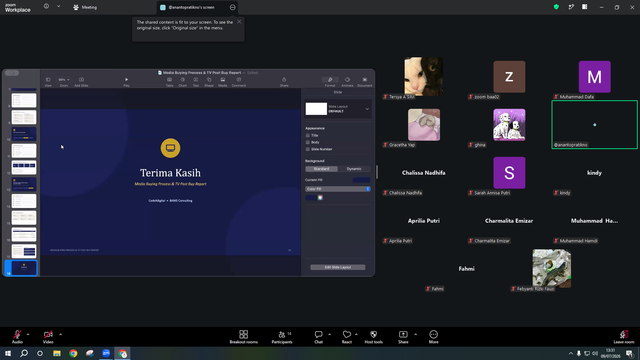Open Breakout rooms from Zoom toolbar
640x360 pixels.
pos(243,337)
